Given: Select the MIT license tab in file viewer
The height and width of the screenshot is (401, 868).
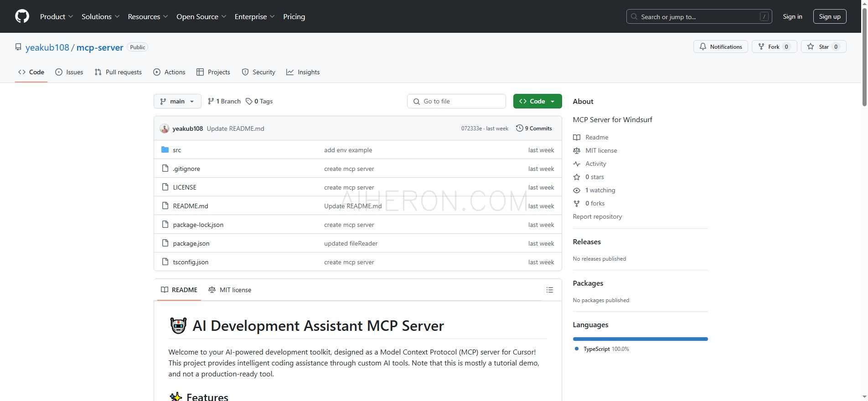Looking at the screenshot, I should point(230,290).
